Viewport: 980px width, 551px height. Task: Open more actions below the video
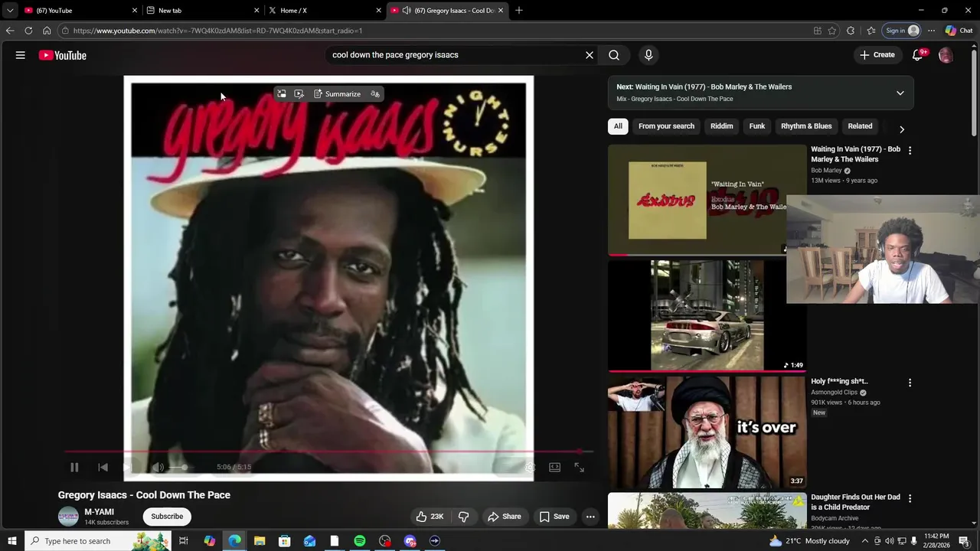tap(590, 517)
